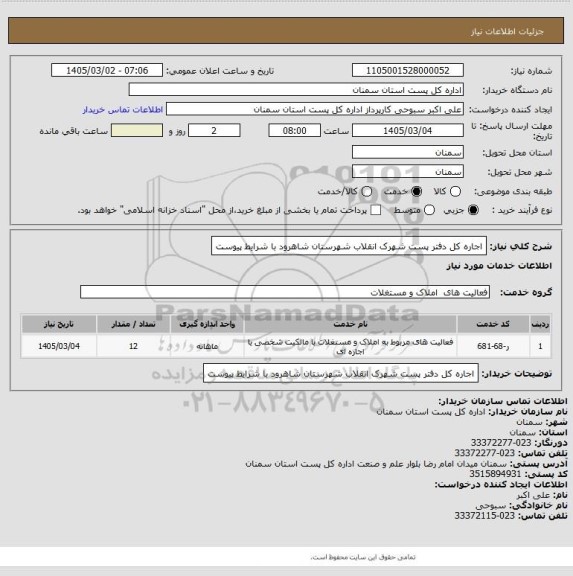This screenshot has height=576, width=573.
Task: Click the گروه خدمت field
Action: point(285,292)
